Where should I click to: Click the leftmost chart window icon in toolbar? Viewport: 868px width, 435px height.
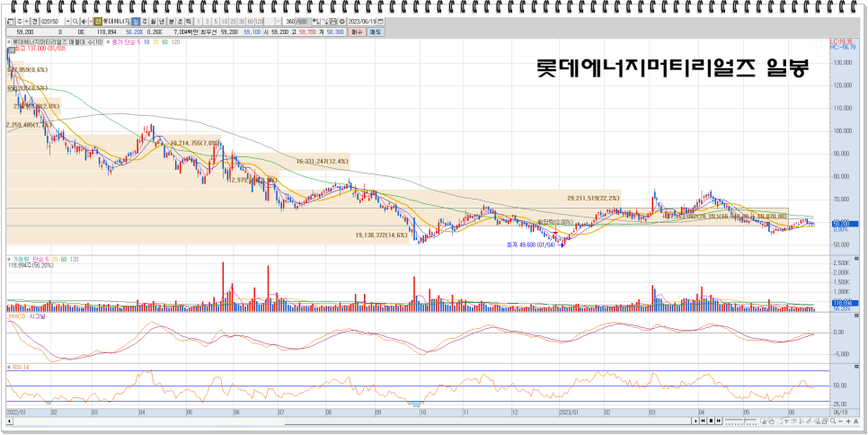click(10, 21)
